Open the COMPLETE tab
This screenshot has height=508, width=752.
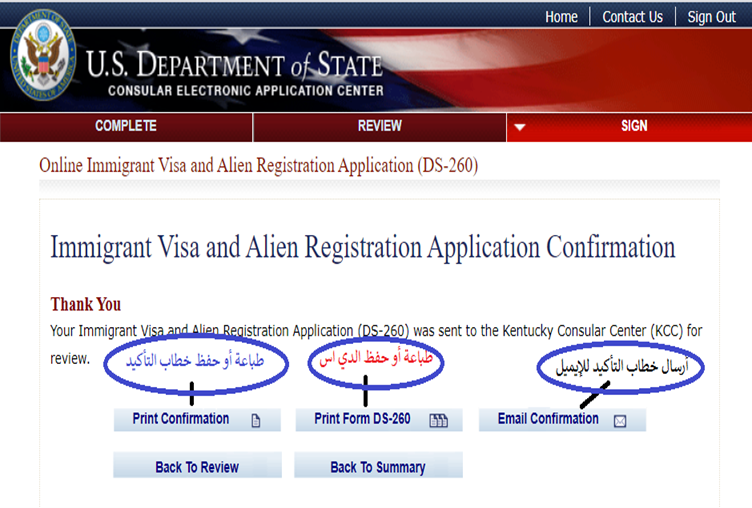[125, 126]
